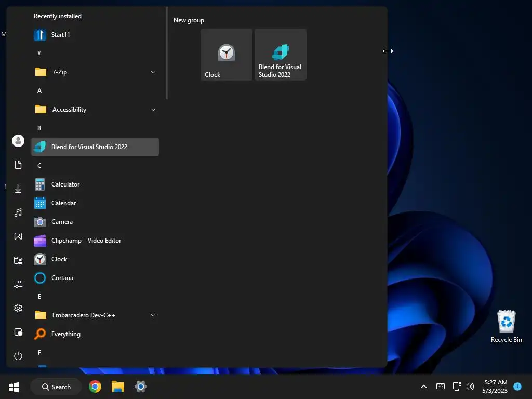Screen dimensions: 532x399
Task: Open the network tray icon
Action: [x=457, y=387]
